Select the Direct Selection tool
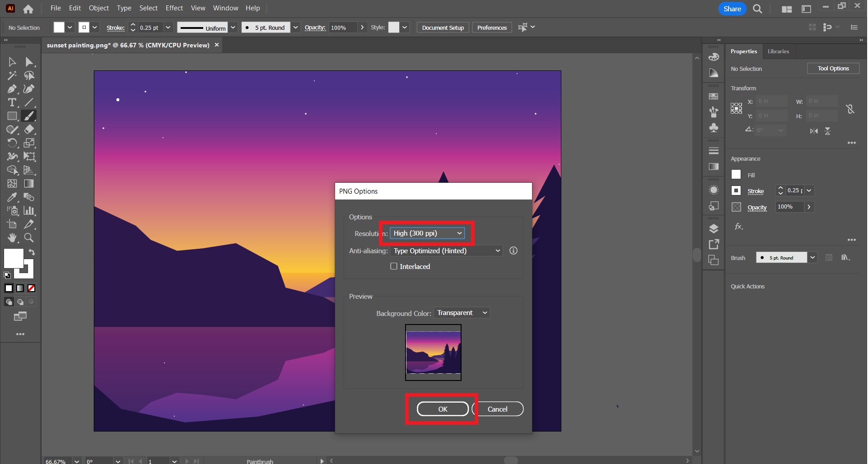The width and height of the screenshot is (868, 464). (29, 62)
